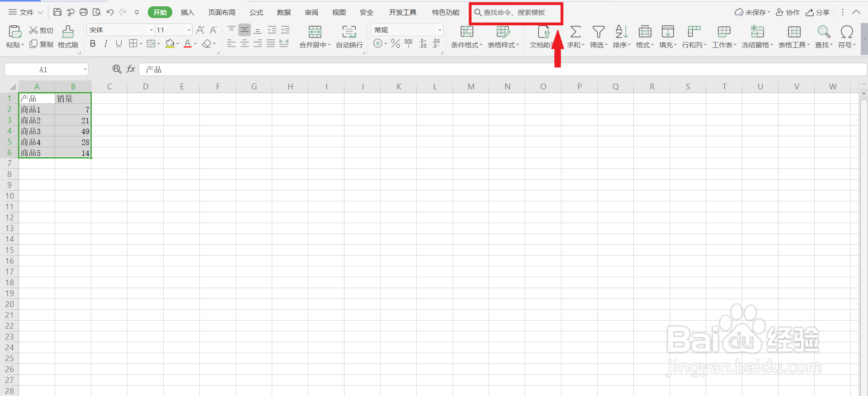
Task: Open the fill color dropdown arrow
Action: point(178,44)
